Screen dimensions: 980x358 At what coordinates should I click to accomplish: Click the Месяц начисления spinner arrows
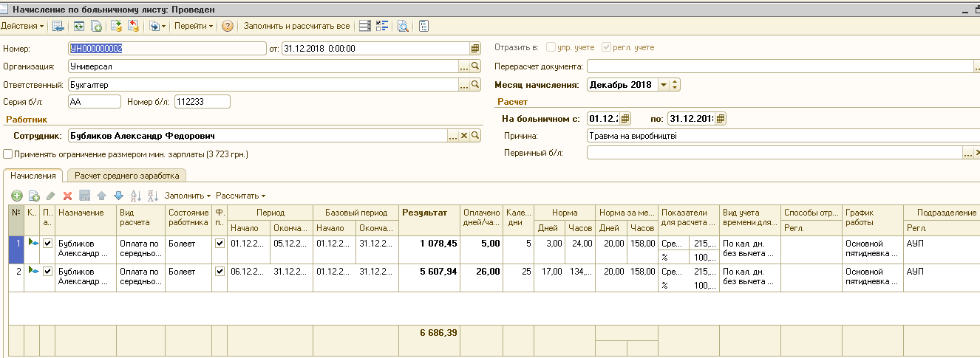675,85
